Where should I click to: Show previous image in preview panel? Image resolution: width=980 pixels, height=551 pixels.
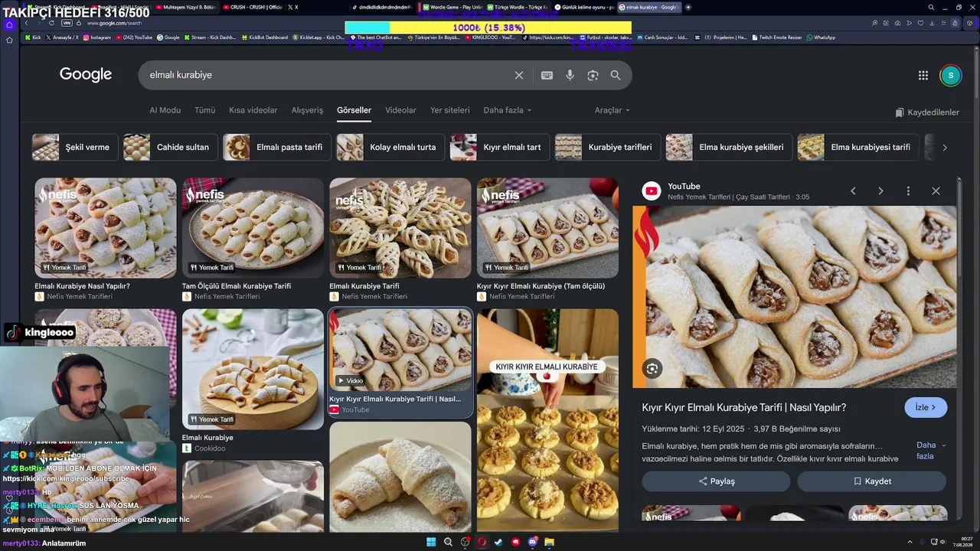853,191
